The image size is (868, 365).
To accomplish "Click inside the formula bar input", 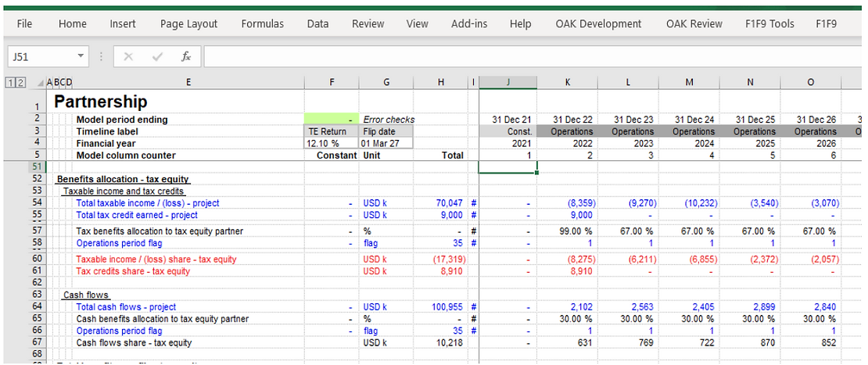I will click(532, 56).
